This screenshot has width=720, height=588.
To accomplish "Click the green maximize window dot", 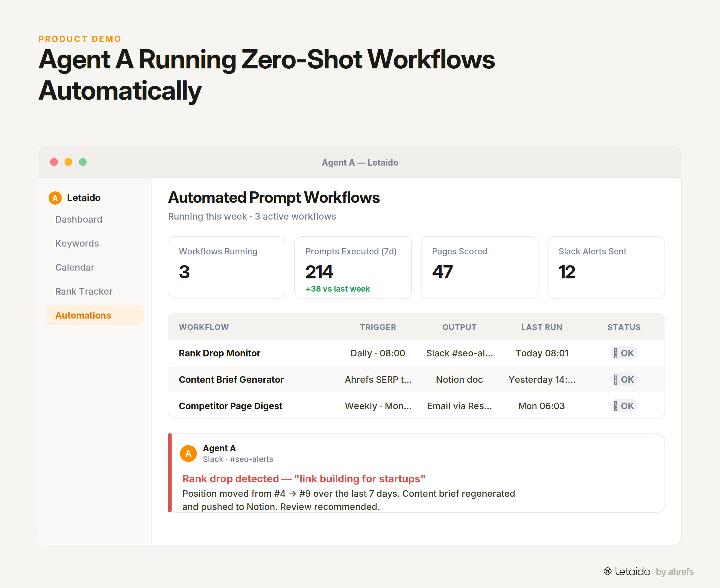I will pyautogui.click(x=82, y=162).
